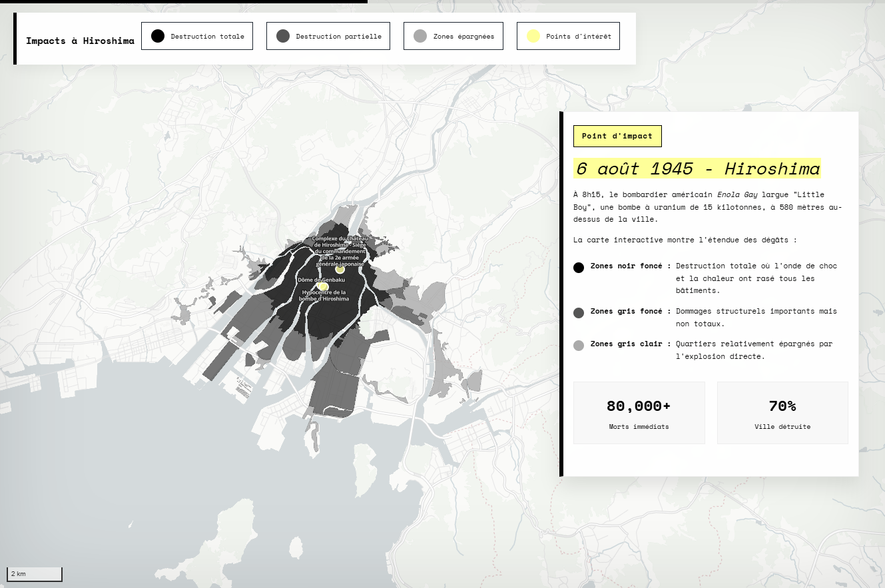The image size is (885, 588).
Task: Click the Enola Gay italic text
Action: tap(737, 194)
